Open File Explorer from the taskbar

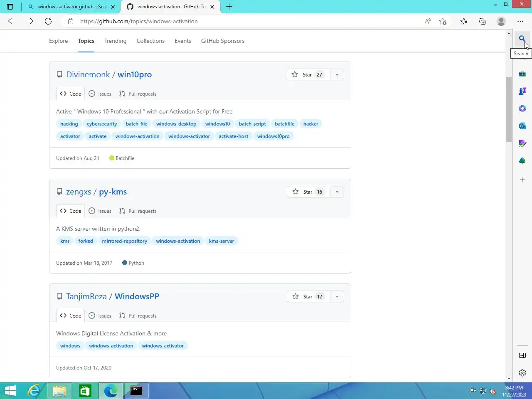click(x=59, y=391)
